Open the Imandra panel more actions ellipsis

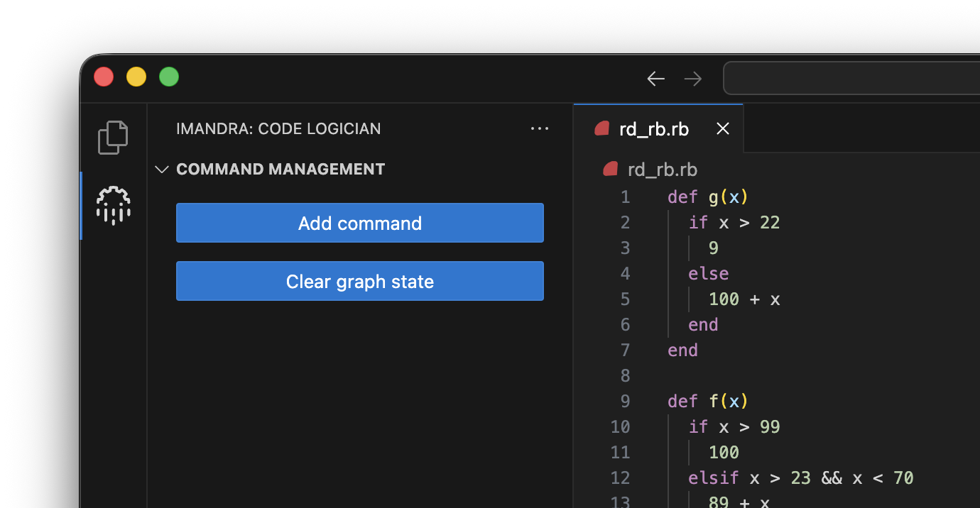tap(540, 128)
